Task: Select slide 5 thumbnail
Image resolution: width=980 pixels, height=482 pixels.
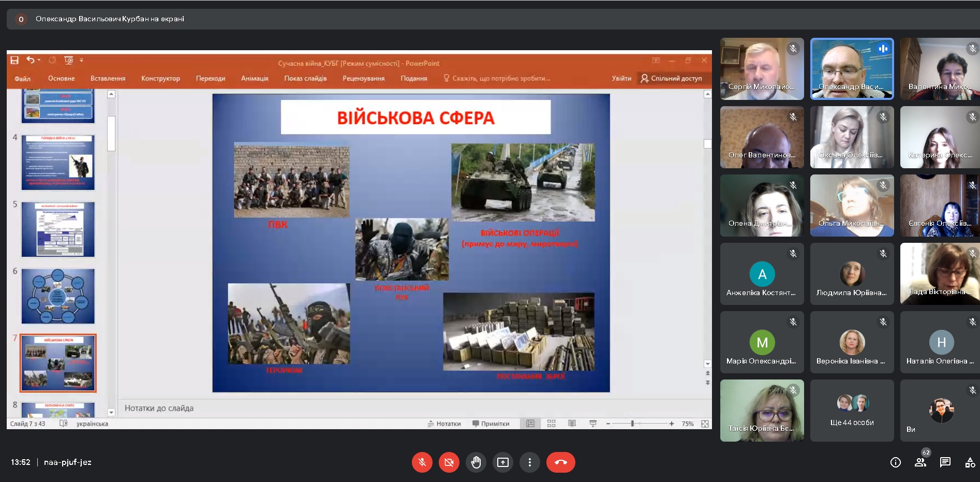Action: pos(58,229)
